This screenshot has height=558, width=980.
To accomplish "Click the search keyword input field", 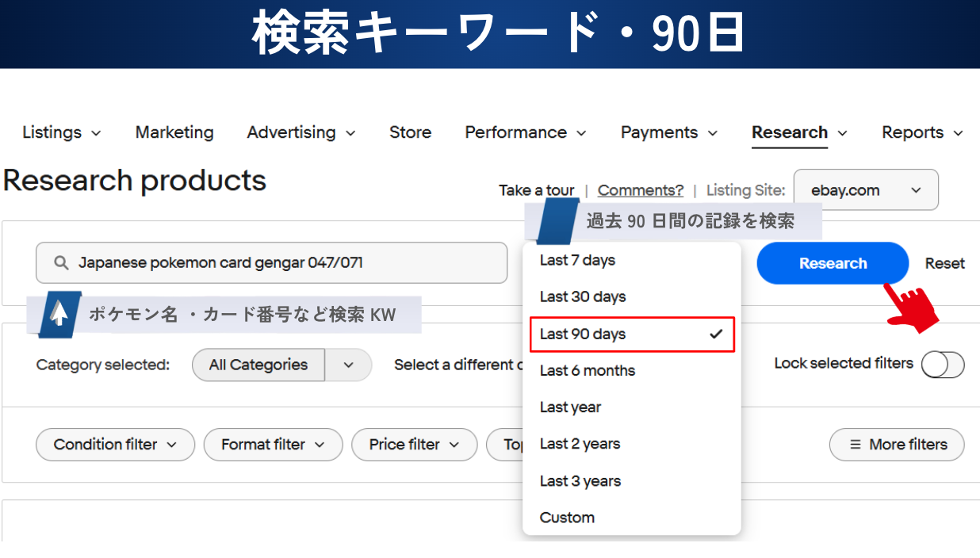I will pyautogui.click(x=271, y=262).
